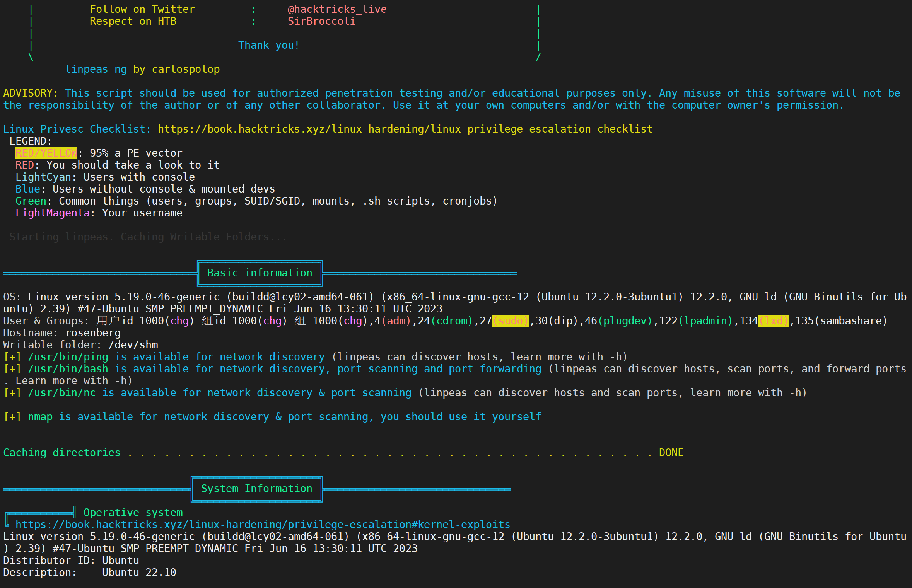Click the @hacktricks_live Twitter handle
Image resolution: width=912 pixels, height=588 pixels.
(337, 9)
